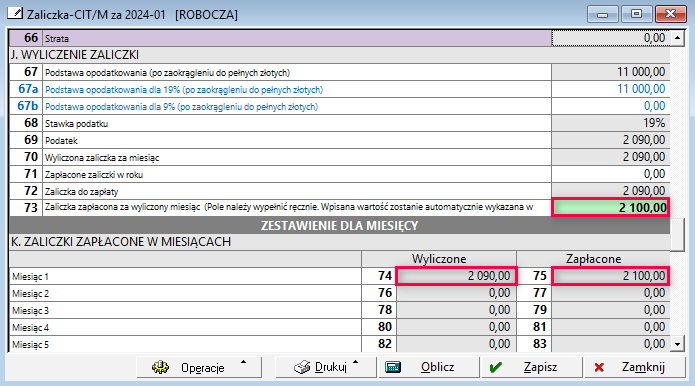Viewport: 695px width, 386px height.
Task: Click the 'Strata' row label
Action: click(57, 39)
